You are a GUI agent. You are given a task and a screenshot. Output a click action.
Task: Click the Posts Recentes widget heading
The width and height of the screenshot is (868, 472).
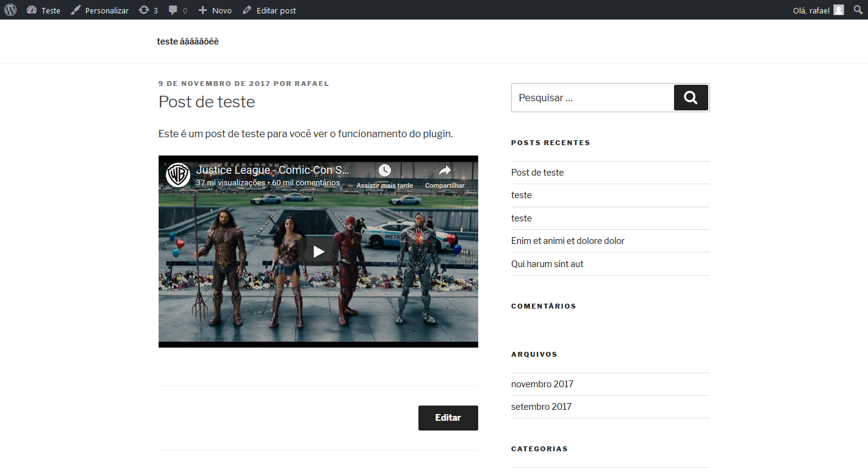(551, 143)
